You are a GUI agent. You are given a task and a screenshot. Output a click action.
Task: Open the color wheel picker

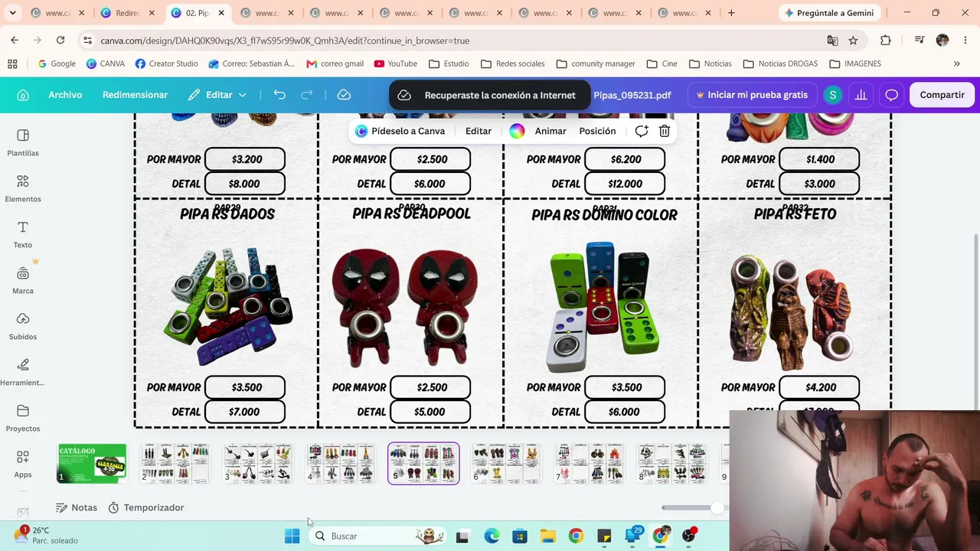click(517, 131)
